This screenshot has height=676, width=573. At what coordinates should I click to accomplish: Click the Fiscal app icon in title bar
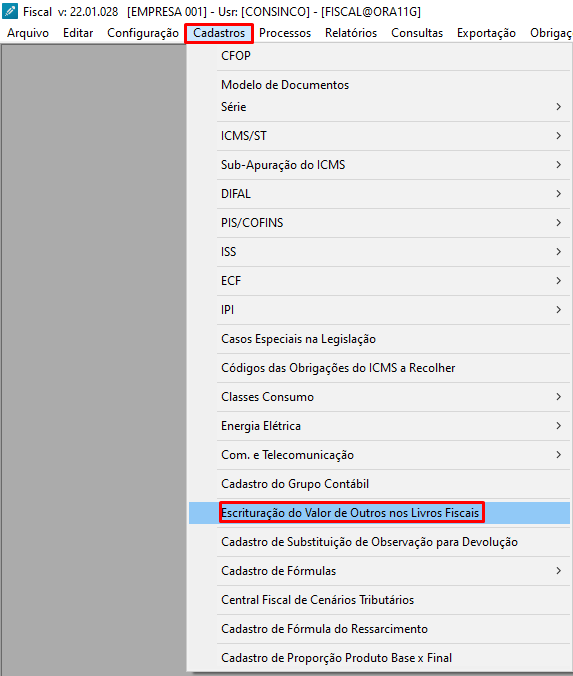coord(10,11)
